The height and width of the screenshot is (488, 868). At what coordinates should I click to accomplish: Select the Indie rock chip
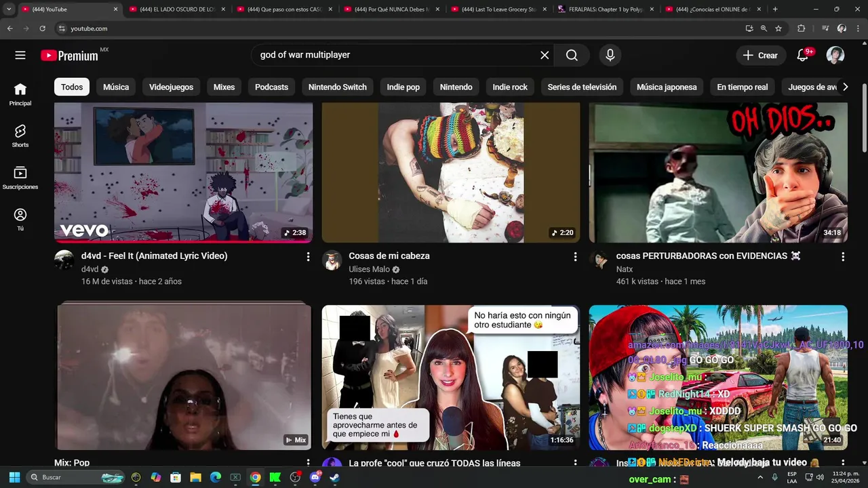click(x=510, y=87)
